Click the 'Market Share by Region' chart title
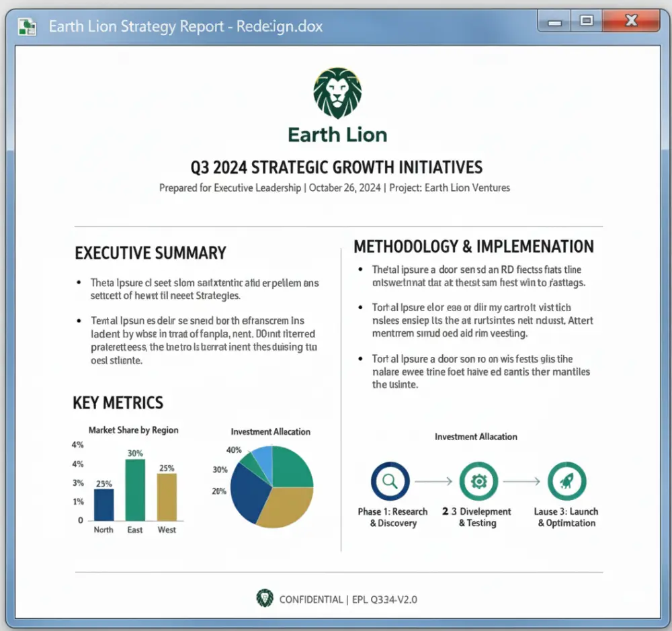Screen dimensions: 672x631 click(133, 430)
